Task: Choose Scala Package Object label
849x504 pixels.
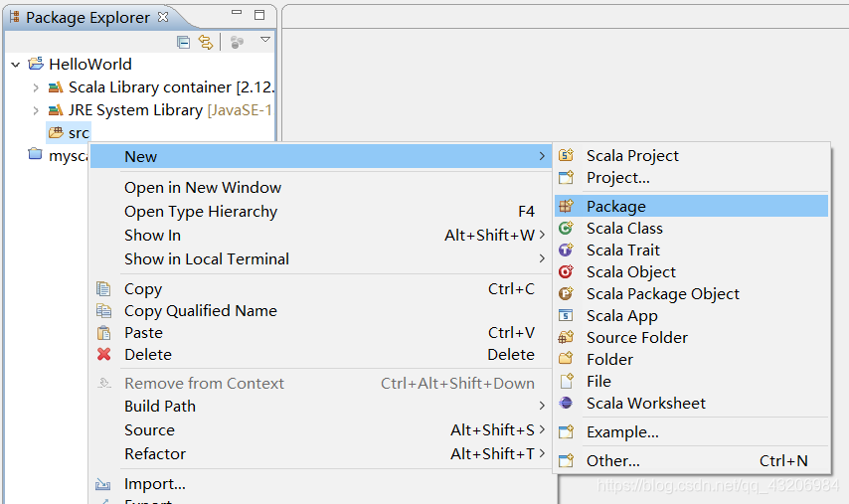Action: (x=663, y=294)
